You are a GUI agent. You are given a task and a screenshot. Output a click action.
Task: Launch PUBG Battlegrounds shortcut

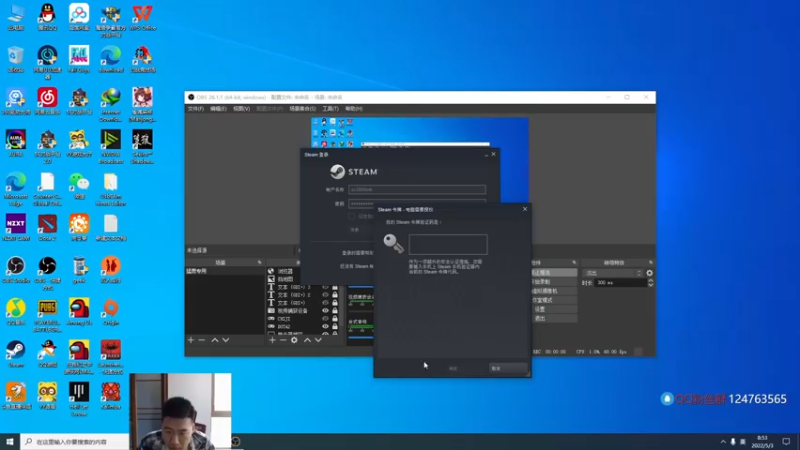coord(47,315)
